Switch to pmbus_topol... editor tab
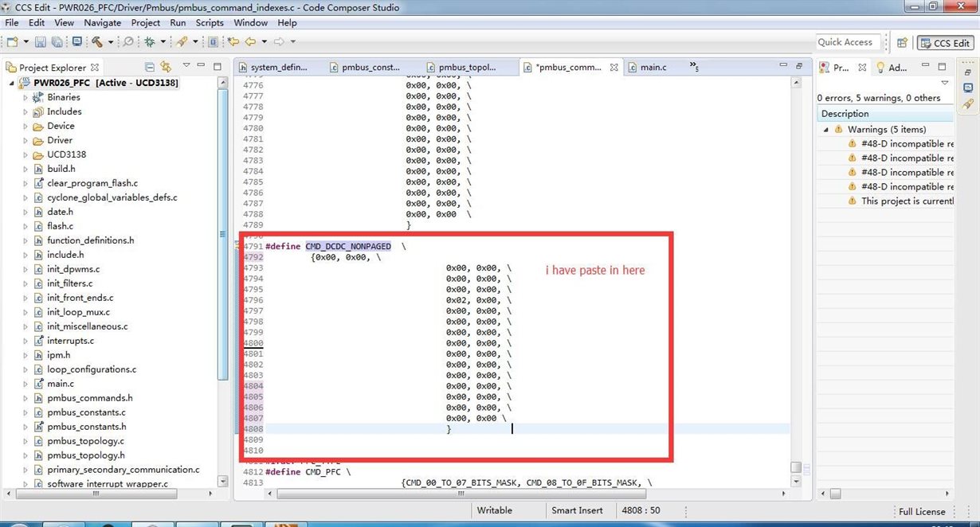Image resolution: width=980 pixels, height=527 pixels. (468, 68)
